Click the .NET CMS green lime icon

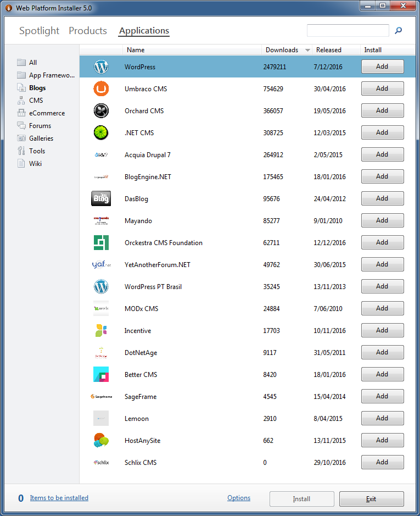(101, 132)
